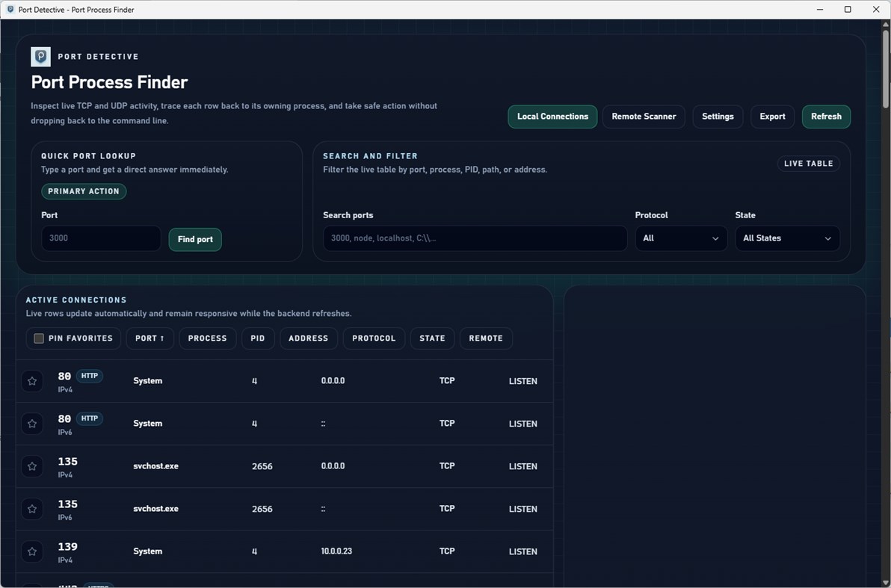The width and height of the screenshot is (891, 588).
Task: Open the Settings view
Action: (718, 117)
